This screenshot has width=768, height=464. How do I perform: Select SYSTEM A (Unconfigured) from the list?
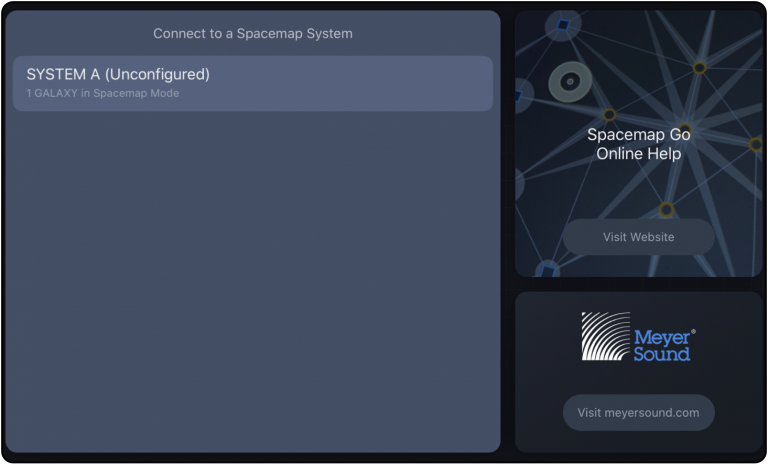253,83
